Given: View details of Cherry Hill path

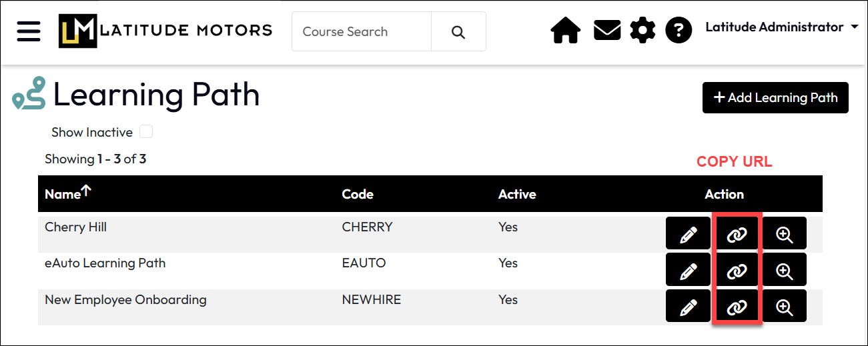Looking at the screenshot, I should pyautogui.click(x=784, y=235).
